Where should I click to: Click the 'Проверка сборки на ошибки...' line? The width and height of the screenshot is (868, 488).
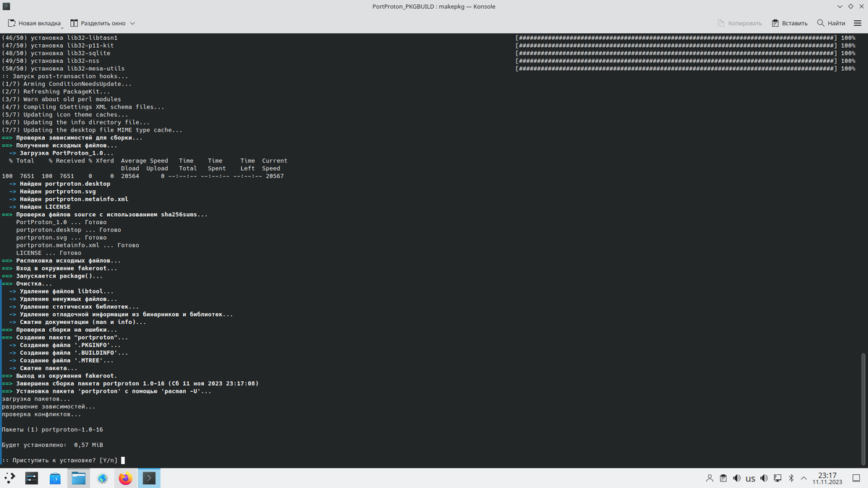(x=59, y=330)
